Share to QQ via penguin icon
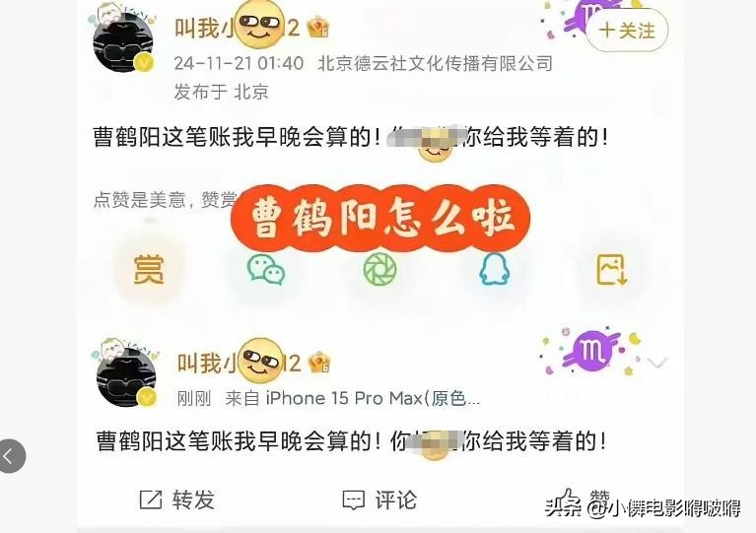 click(x=495, y=269)
